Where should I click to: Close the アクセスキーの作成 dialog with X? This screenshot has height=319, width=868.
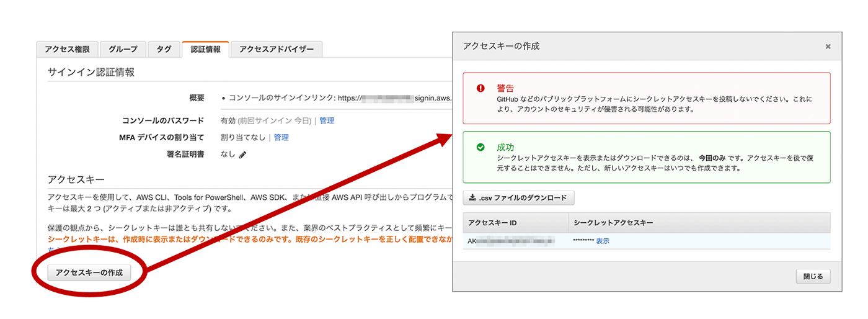tap(827, 47)
